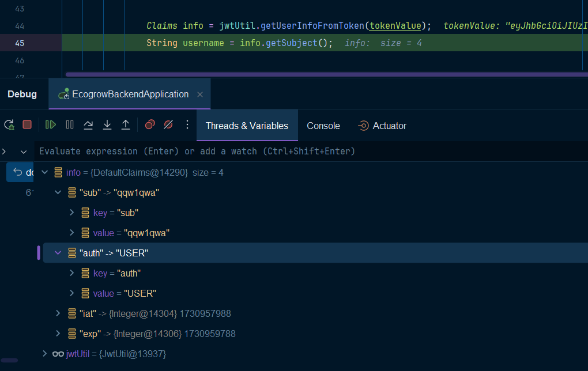This screenshot has height=371, width=588.
Task: Click the jwtUtil watch glasses icon
Action: pyautogui.click(x=58, y=354)
